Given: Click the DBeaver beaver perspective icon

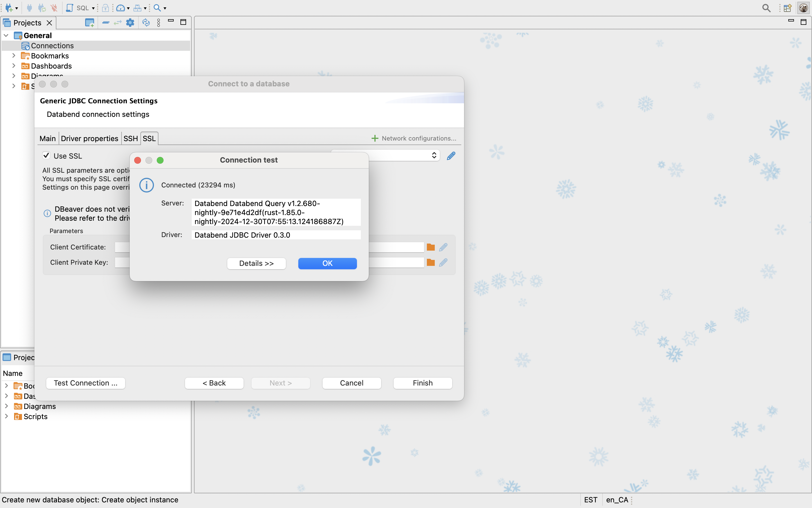Looking at the screenshot, I should (803, 8).
